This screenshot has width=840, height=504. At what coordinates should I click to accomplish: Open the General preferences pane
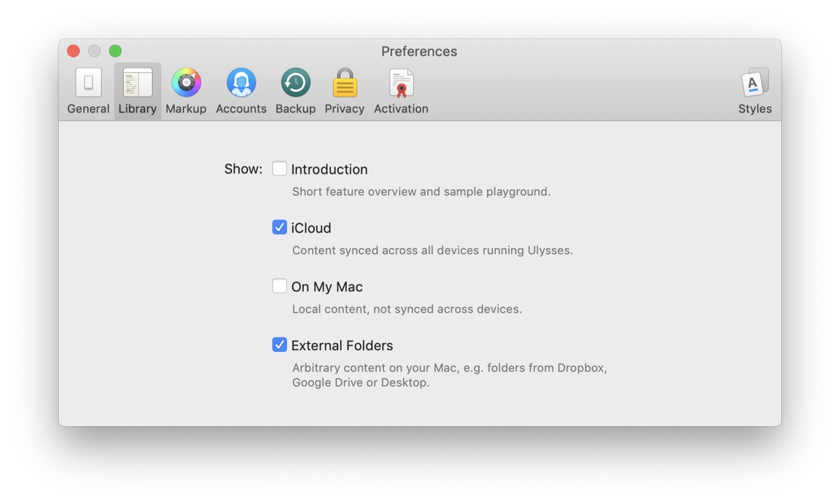(x=88, y=91)
